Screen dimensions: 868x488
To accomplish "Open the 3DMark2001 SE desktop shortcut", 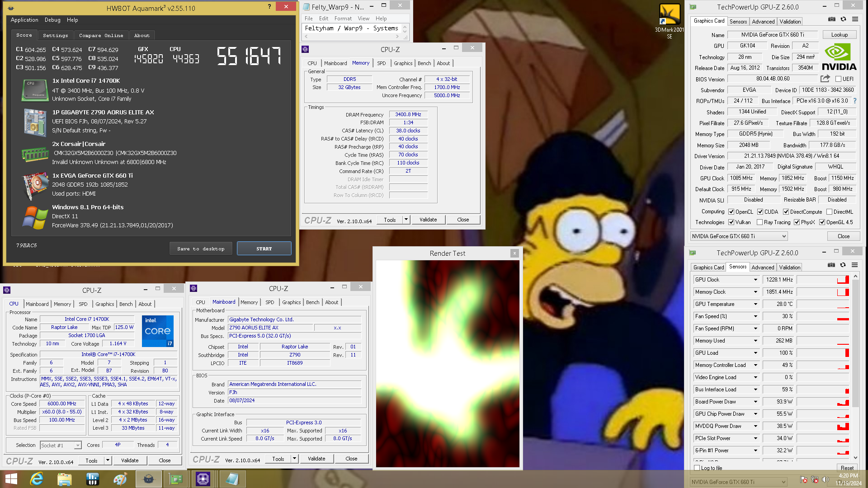I will tap(669, 21).
